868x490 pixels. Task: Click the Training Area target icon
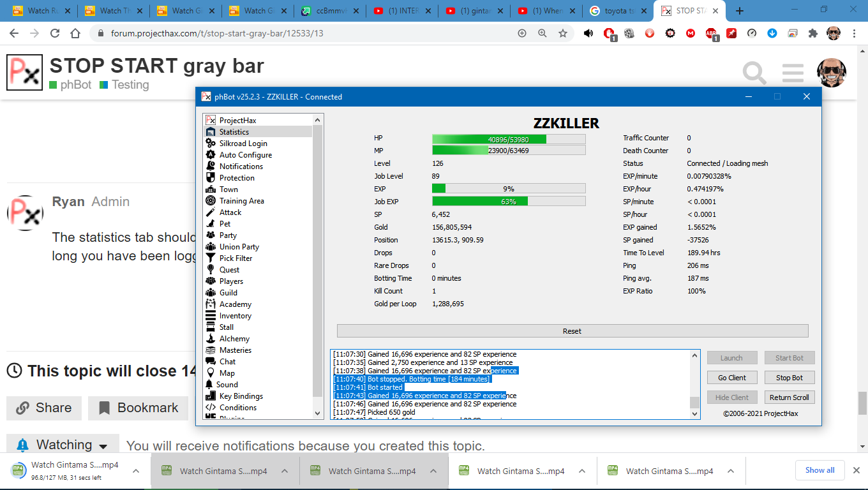click(210, 201)
